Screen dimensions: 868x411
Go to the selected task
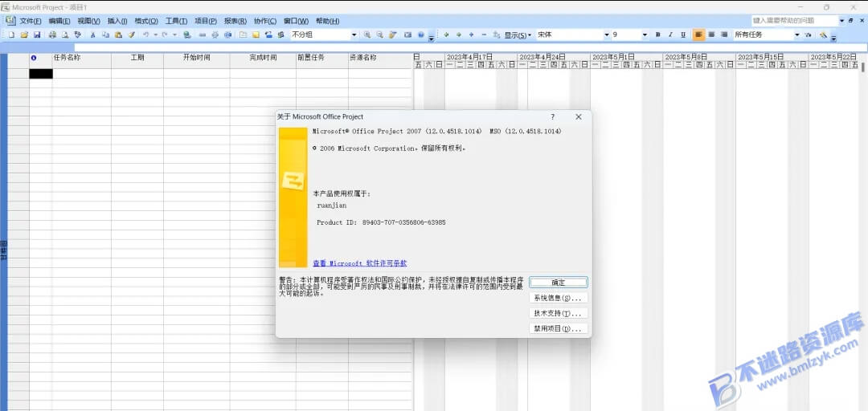(x=393, y=35)
